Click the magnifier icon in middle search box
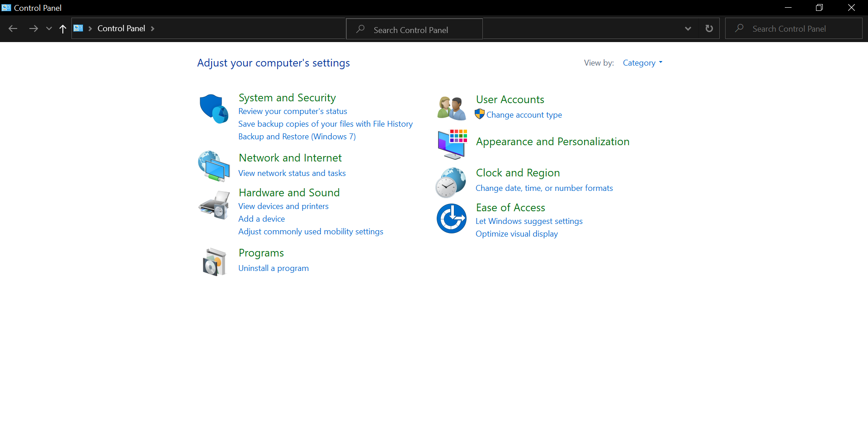This screenshot has height=446, width=868. point(360,29)
